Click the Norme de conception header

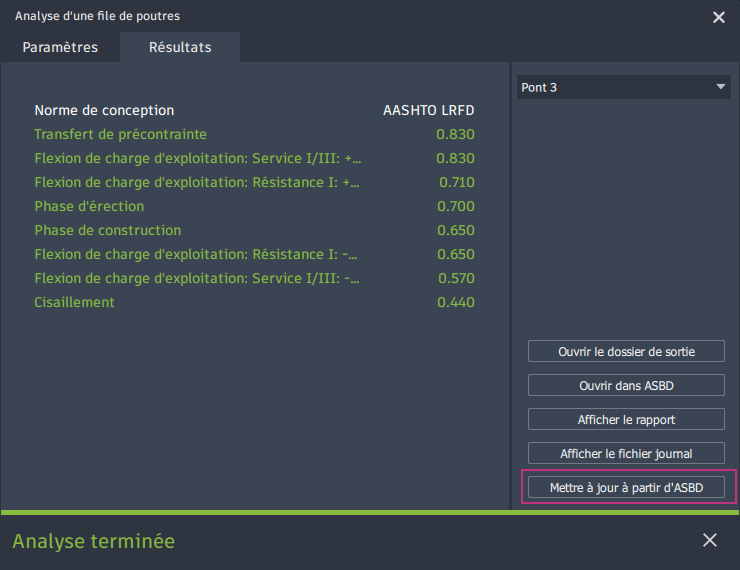click(x=104, y=110)
